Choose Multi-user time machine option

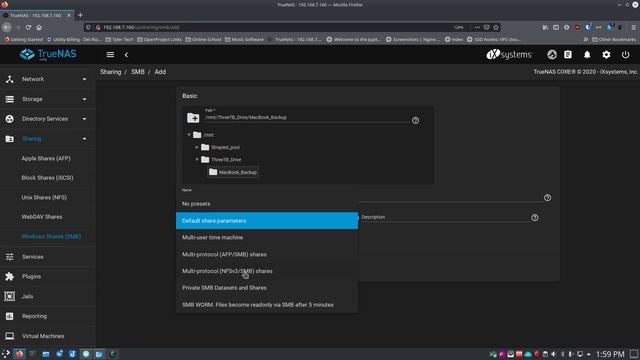pos(267,237)
